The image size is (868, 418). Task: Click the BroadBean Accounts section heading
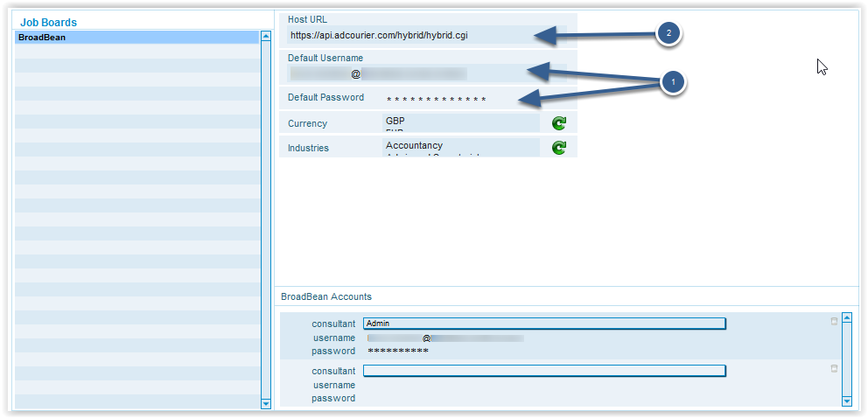pos(326,296)
